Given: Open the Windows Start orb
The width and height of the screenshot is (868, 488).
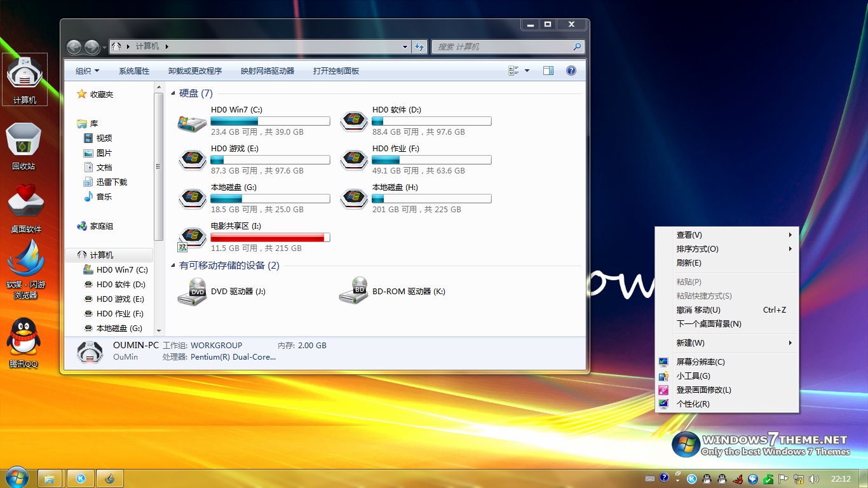Looking at the screenshot, I should (x=17, y=478).
